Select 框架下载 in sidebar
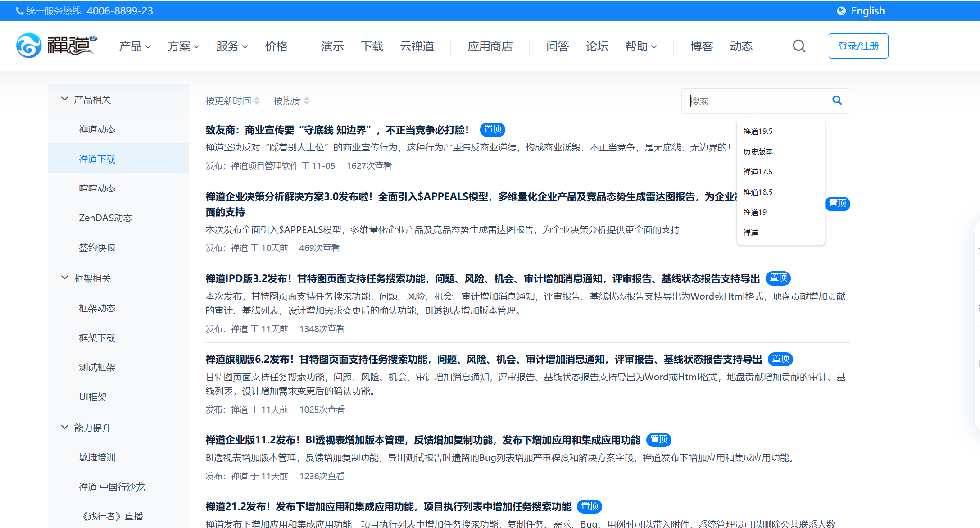Viewport: 980px width, 528px height. point(97,338)
